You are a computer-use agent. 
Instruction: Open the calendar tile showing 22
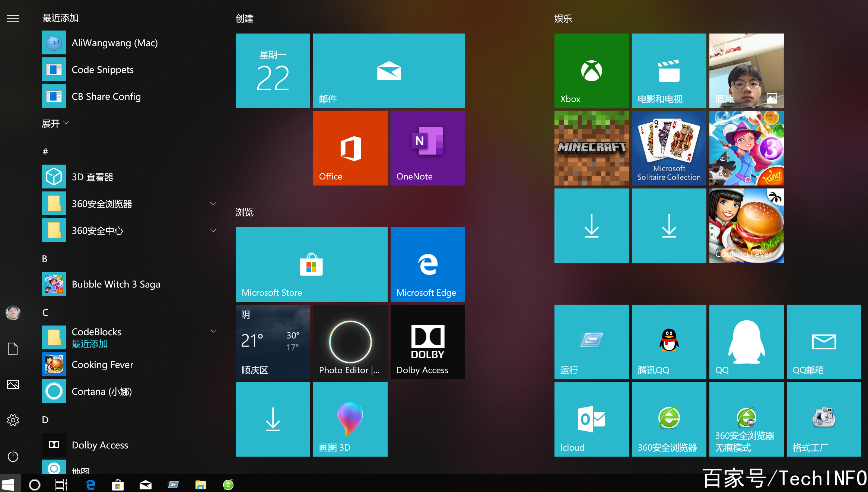273,71
